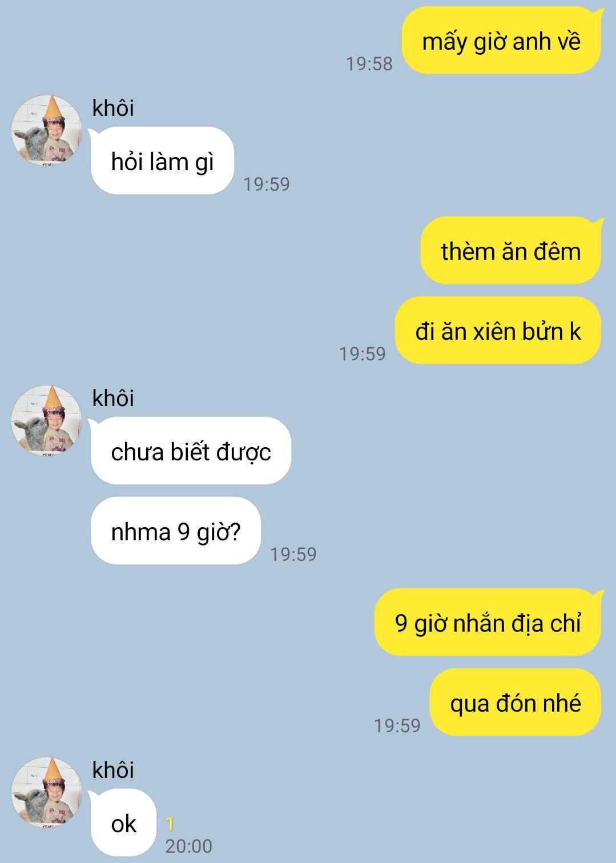616x863 pixels.
Task: Tap the "nhma 9 giờ?" message bubble
Action: click(176, 531)
